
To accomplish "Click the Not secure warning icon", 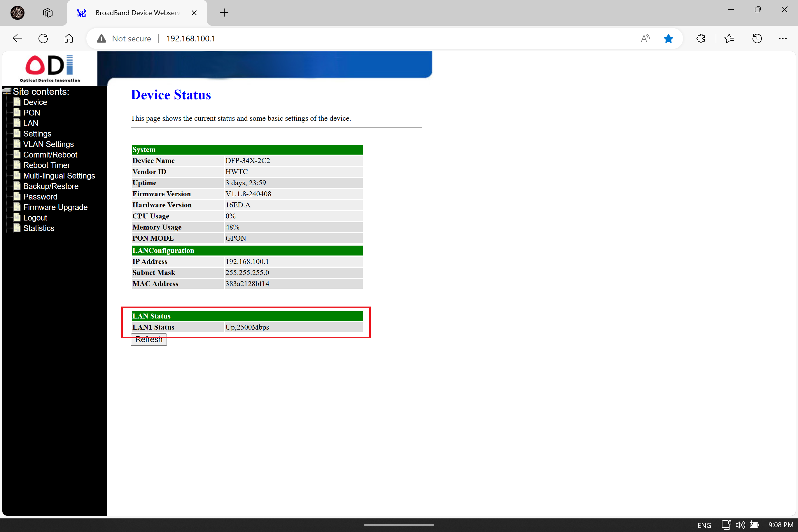I will (x=101, y=38).
